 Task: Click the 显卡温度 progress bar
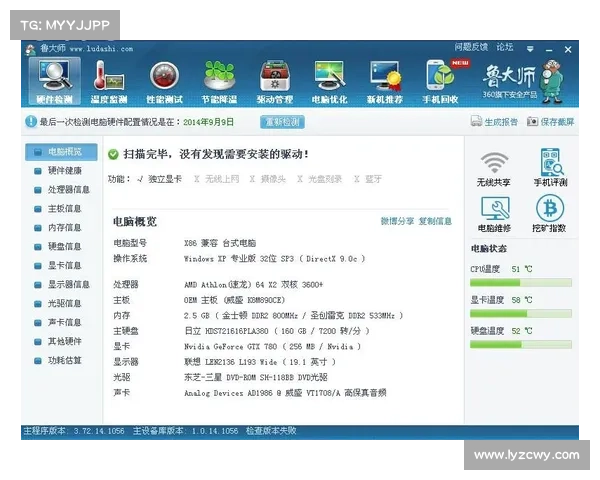click(x=521, y=314)
